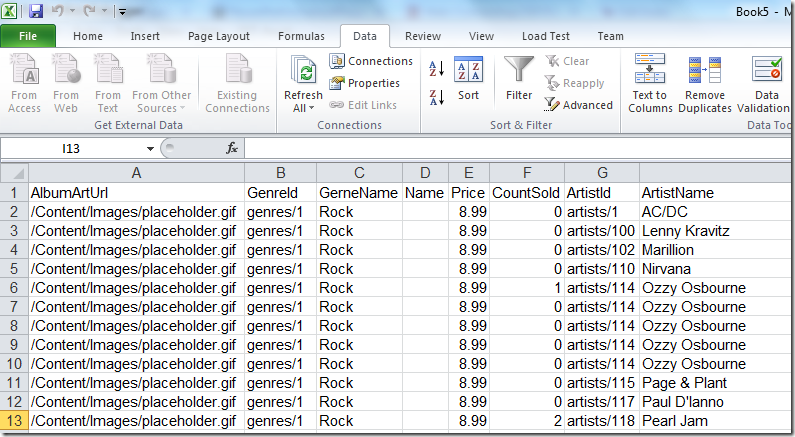795x437 pixels.
Task: Reapply the filter
Action: pos(574,83)
